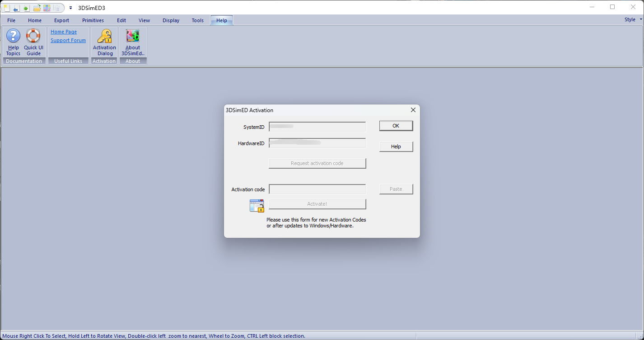Switch to the Export ribbon tab
The height and width of the screenshot is (340, 644).
click(62, 20)
